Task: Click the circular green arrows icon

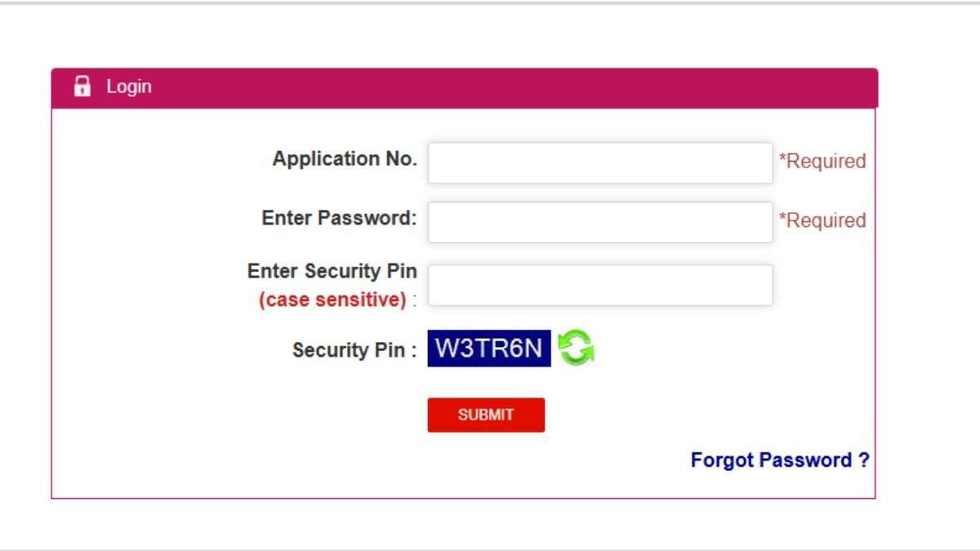Action: pos(575,349)
